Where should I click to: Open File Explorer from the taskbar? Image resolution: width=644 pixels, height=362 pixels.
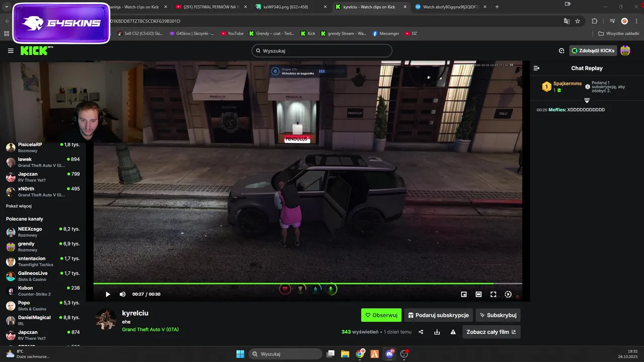(345, 354)
